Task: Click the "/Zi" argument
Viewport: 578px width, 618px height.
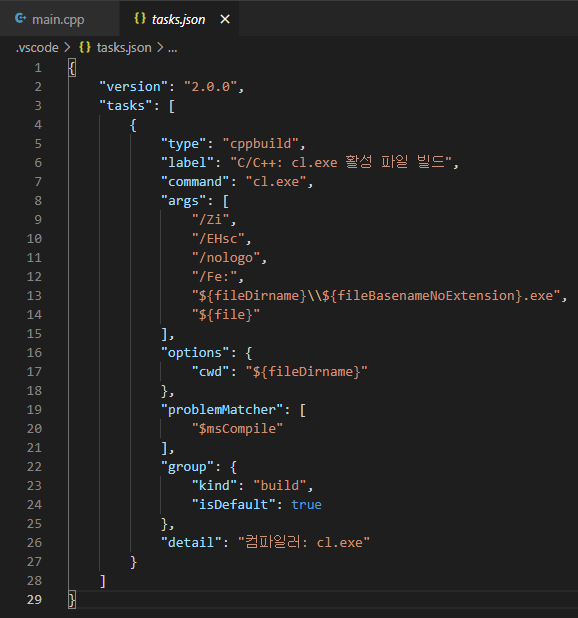Action: point(211,220)
